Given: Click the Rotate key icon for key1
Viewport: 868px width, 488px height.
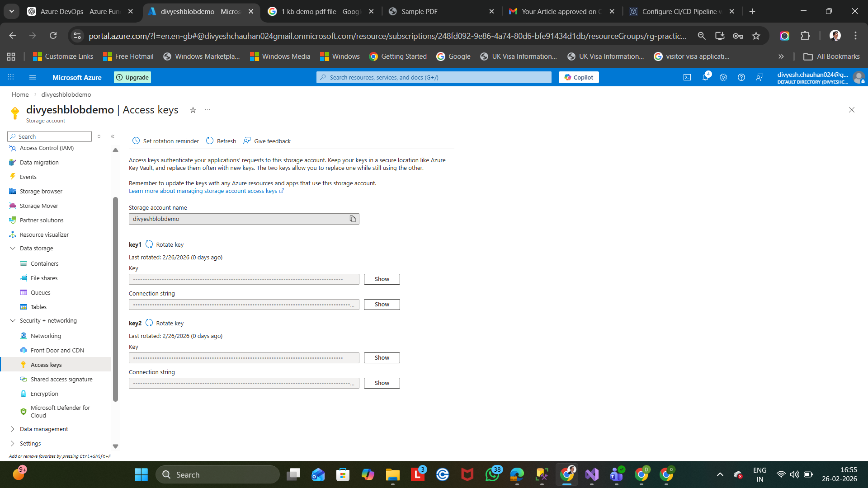Looking at the screenshot, I should [149, 244].
